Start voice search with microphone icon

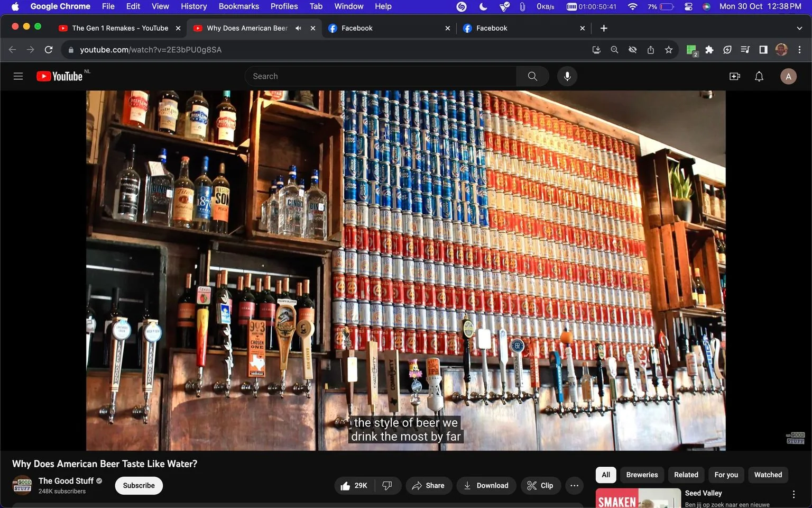[567, 76]
